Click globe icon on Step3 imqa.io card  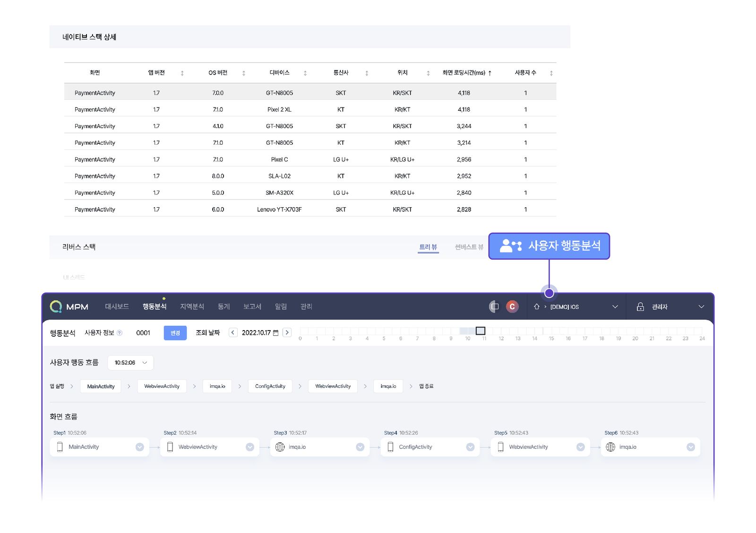pyautogui.click(x=280, y=447)
